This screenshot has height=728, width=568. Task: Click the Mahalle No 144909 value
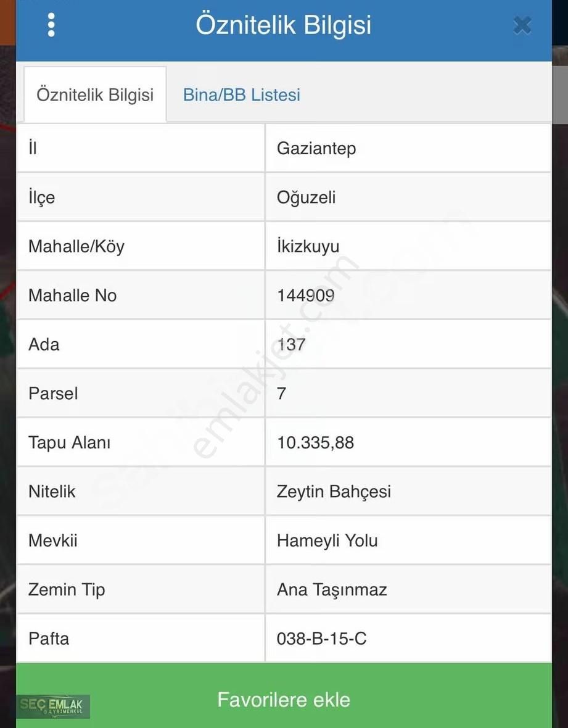click(306, 296)
